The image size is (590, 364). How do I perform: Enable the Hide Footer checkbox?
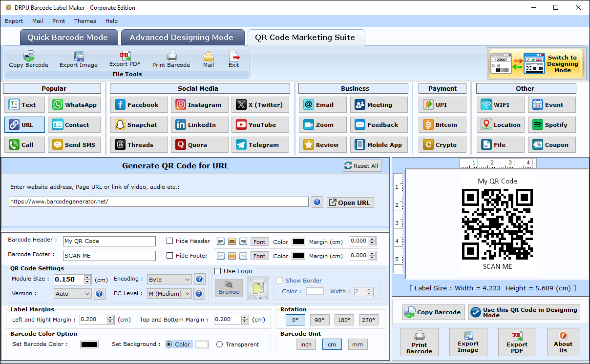(170, 256)
